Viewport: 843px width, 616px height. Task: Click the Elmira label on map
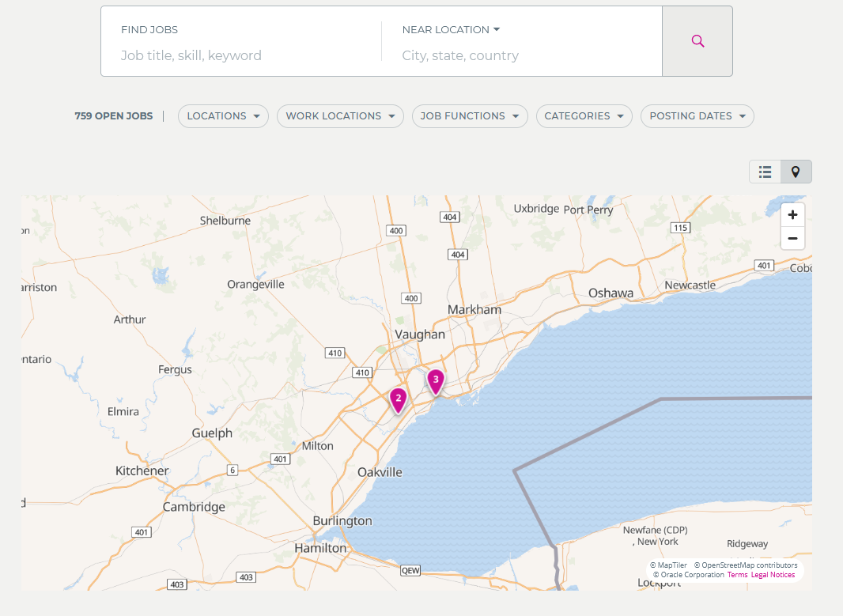[x=123, y=412]
